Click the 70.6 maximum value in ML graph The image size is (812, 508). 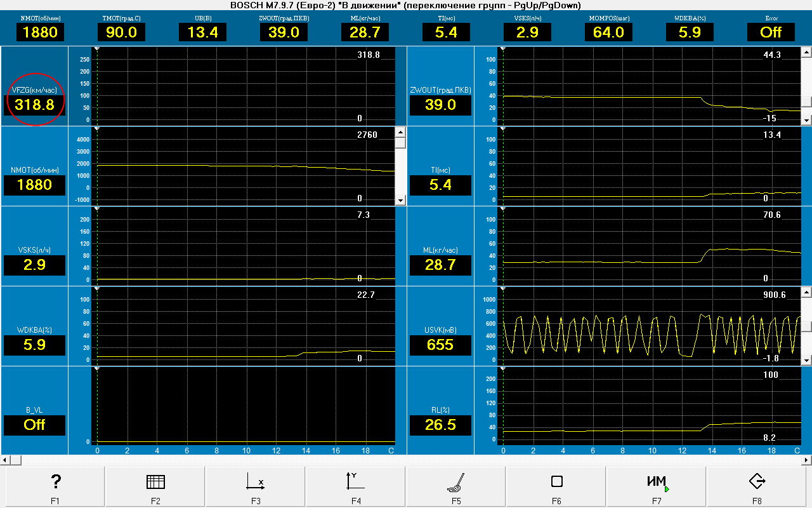[772, 215]
